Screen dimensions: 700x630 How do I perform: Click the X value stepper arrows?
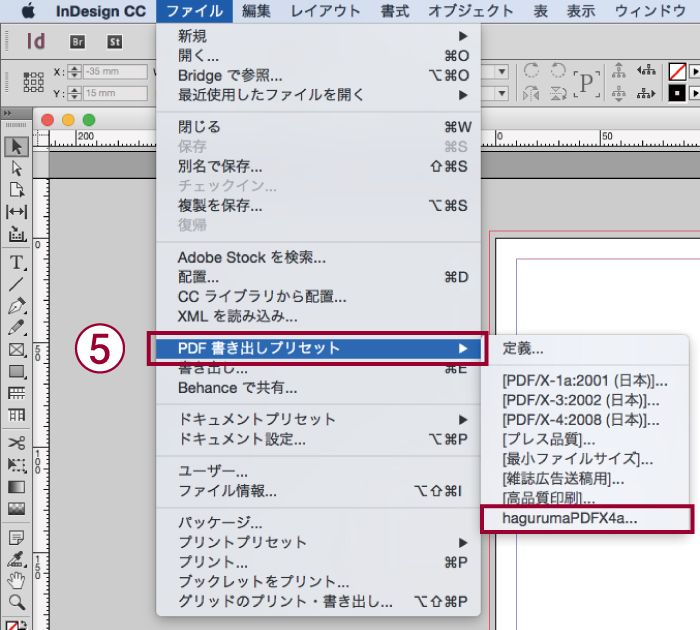click(75, 71)
